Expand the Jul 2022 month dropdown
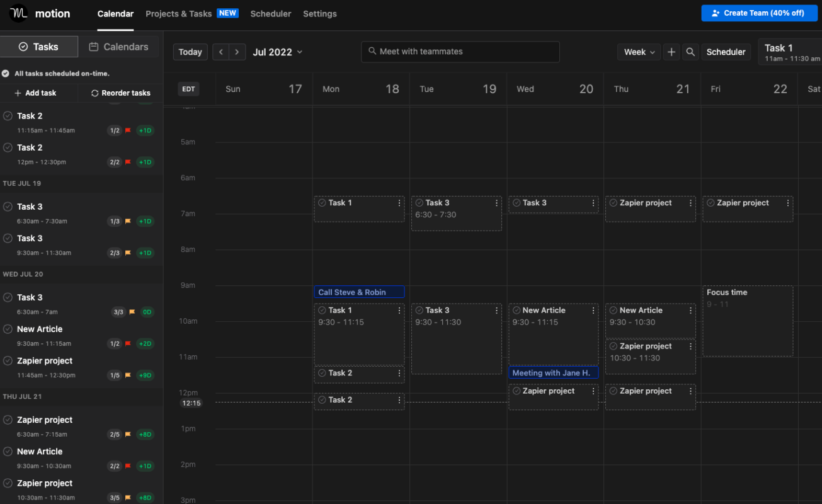Screen dimensions: 822x504 (x=278, y=52)
